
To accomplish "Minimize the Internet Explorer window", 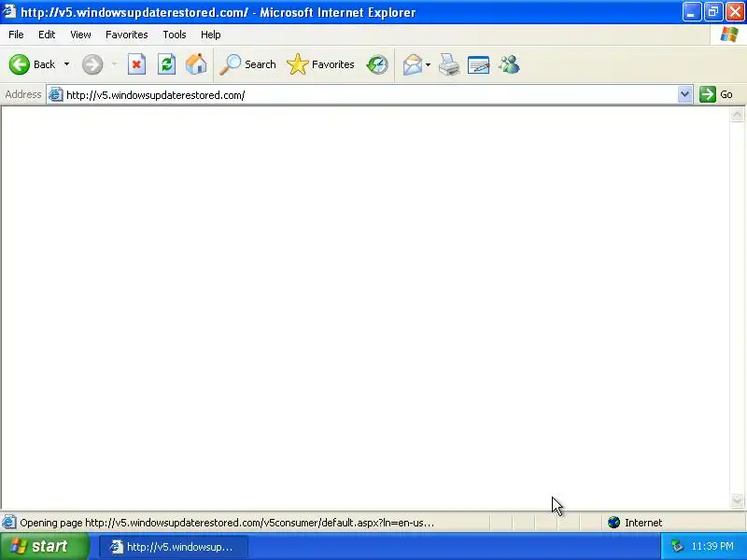I will pos(691,12).
